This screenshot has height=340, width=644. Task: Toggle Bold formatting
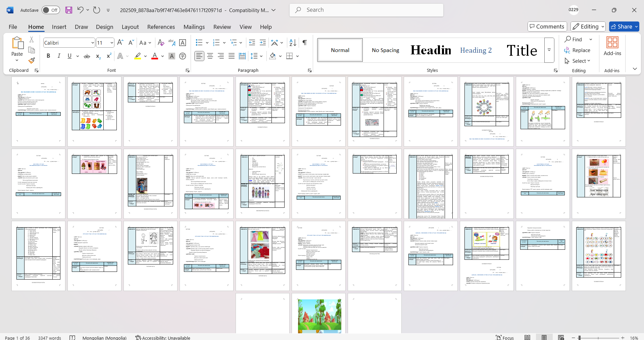point(48,56)
